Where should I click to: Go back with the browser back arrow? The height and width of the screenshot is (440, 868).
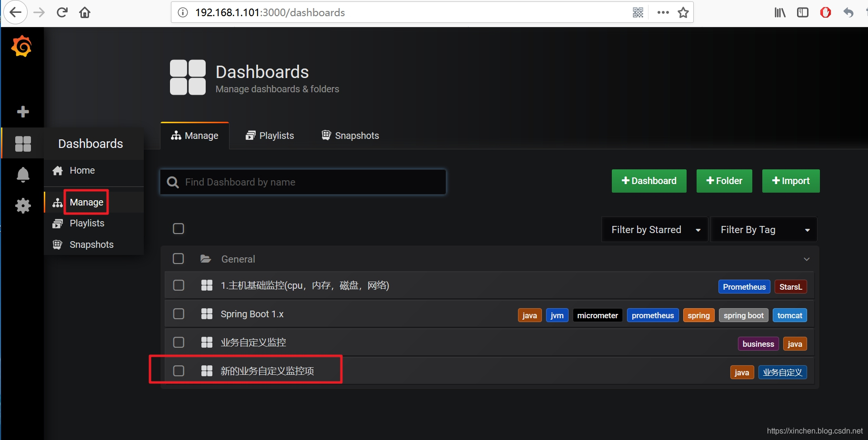tap(15, 12)
